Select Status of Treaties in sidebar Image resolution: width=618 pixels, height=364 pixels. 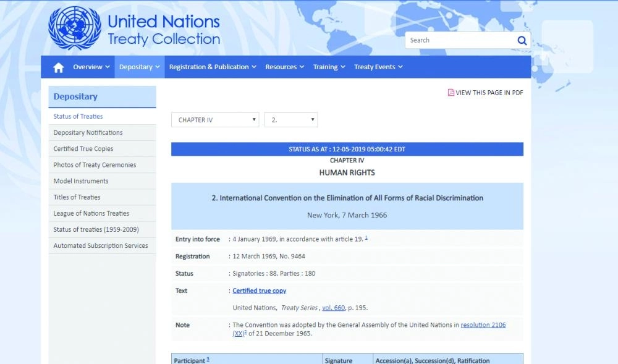[78, 117]
